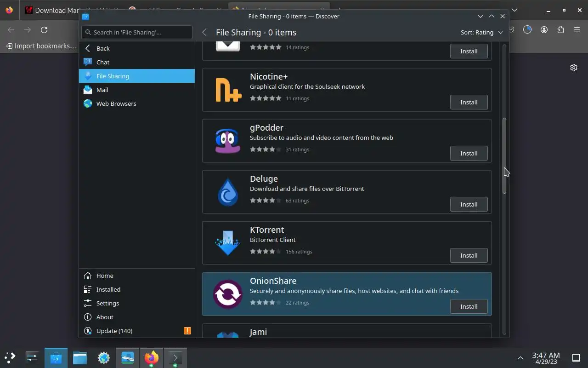Click the show desktop button in taskbar
The image size is (588, 368).
576,358
